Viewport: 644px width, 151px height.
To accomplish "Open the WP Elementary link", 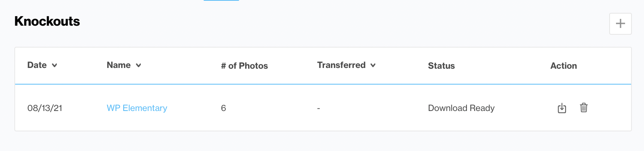I will 137,108.
